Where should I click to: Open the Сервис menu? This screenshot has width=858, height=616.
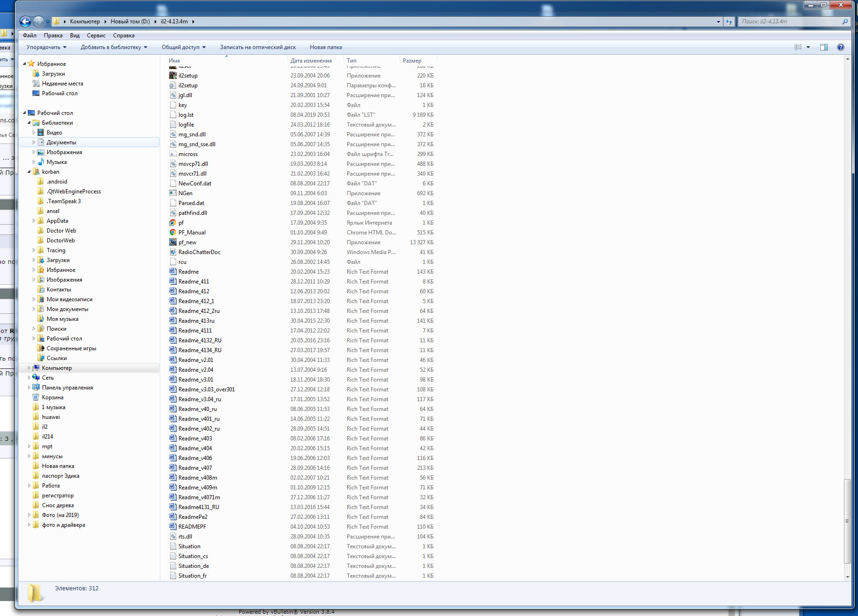[x=96, y=35]
